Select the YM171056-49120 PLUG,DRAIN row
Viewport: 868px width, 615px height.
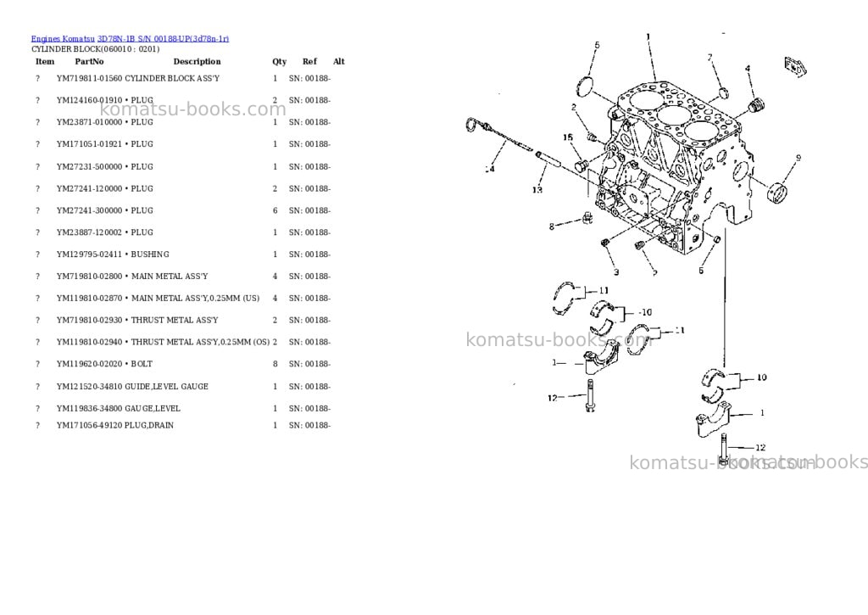pos(183,426)
